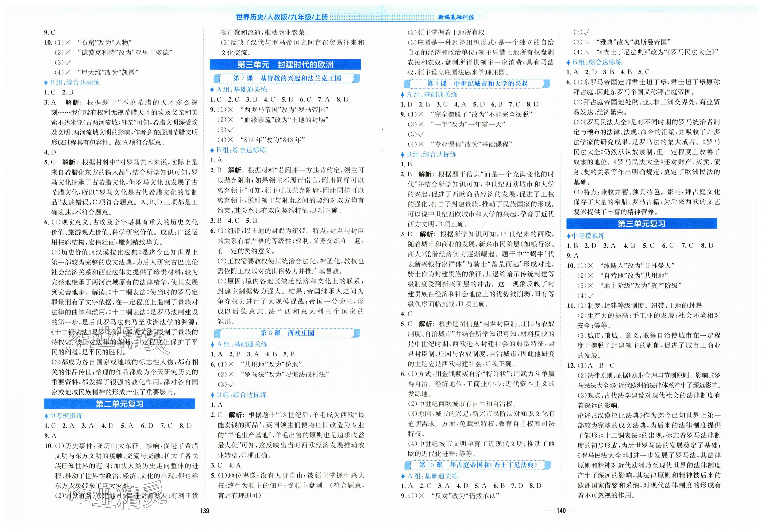The height and width of the screenshot is (532, 763).
Task: Click the answer 9. C at top left
Action: click(x=50, y=32)
